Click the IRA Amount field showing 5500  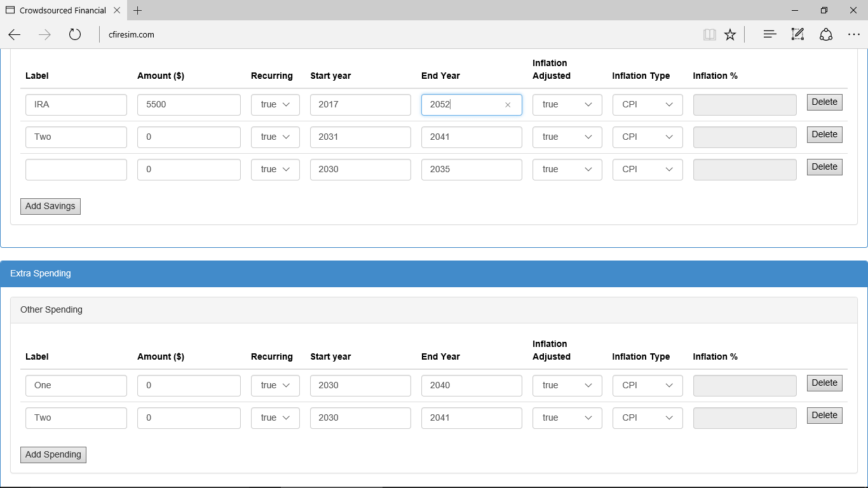189,105
